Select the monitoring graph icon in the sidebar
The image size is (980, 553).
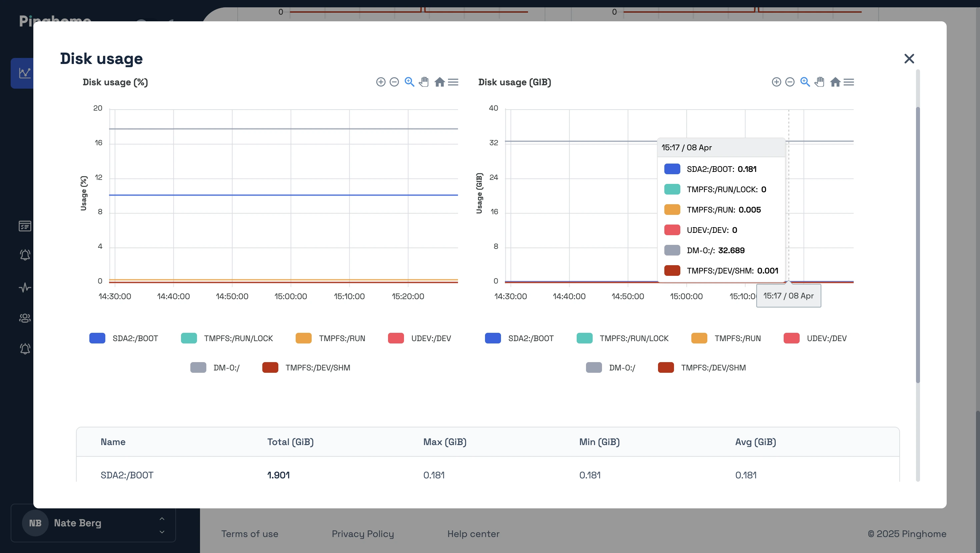(25, 73)
